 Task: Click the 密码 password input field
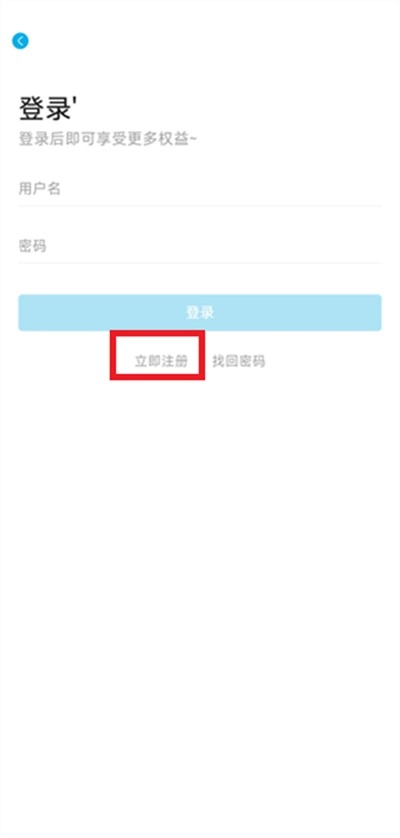pyautogui.click(x=200, y=246)
